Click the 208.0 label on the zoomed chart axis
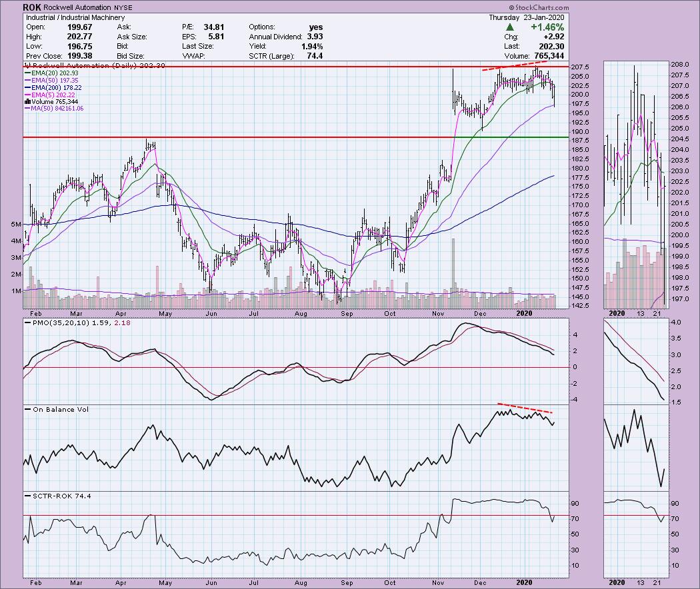Viewport: 700px width, 589px height. [x=679, y=64]
